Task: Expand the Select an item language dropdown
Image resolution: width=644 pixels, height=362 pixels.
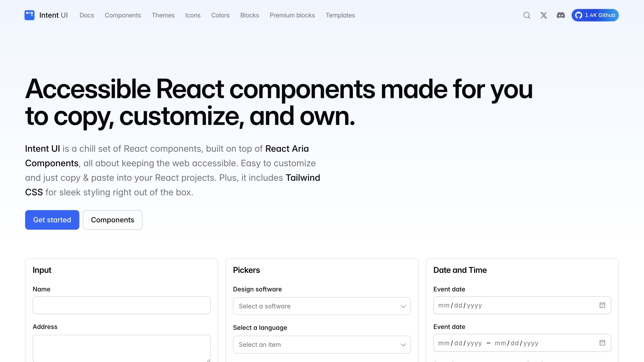Action: click(x=322, y=345)
